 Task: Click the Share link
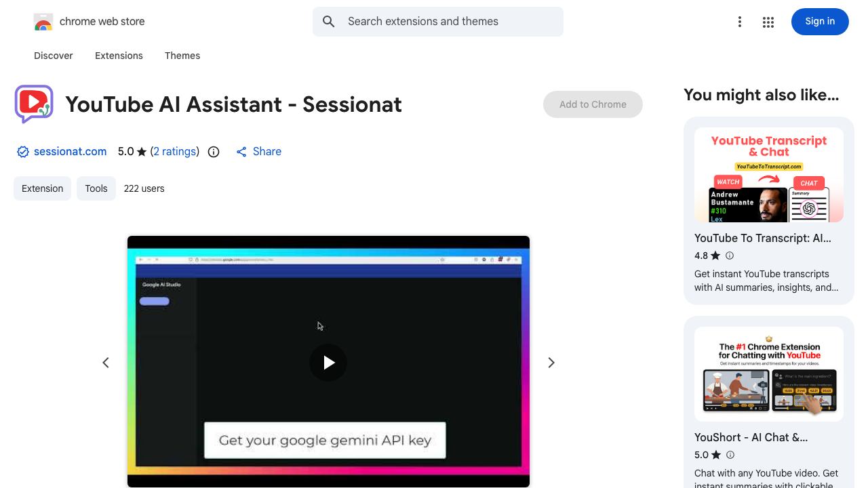click(x=258, y=152)
